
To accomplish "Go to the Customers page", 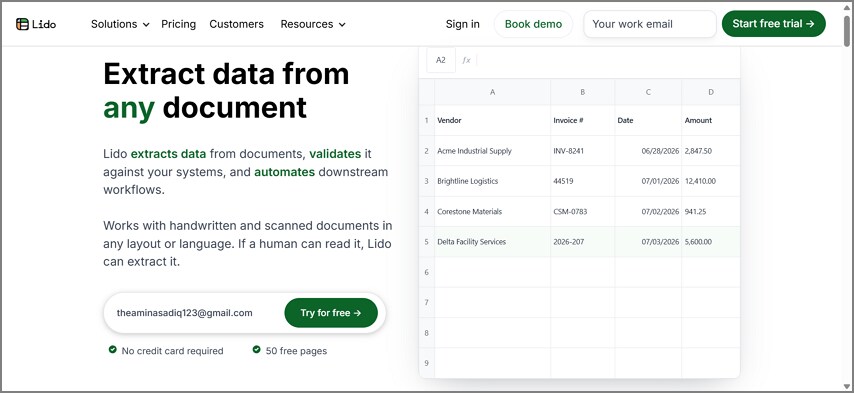I will tap(236, 24).
